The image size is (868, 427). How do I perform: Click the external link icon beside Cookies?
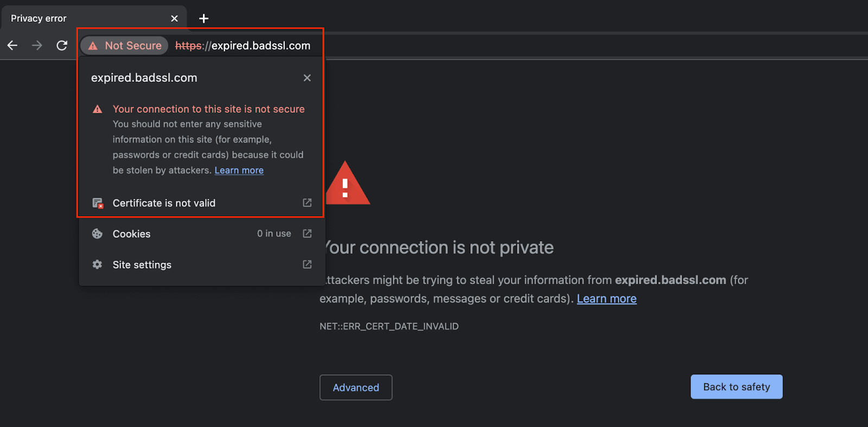tap(307, 234)
